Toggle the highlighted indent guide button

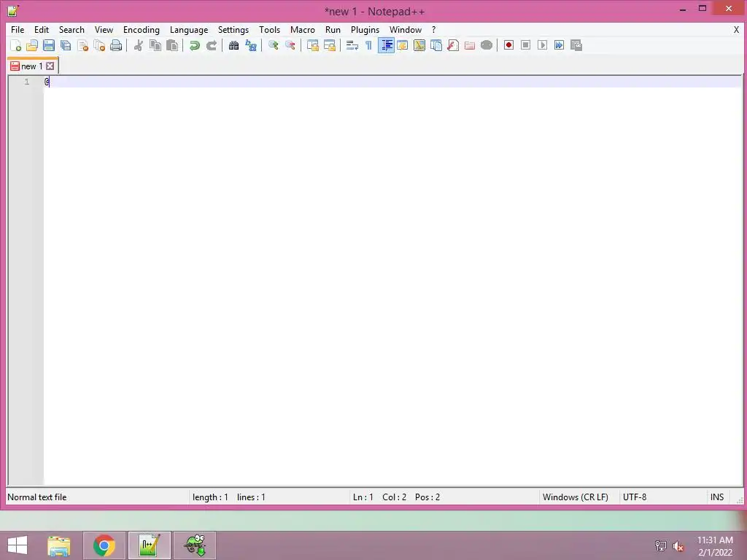click(x=386, y=45)
